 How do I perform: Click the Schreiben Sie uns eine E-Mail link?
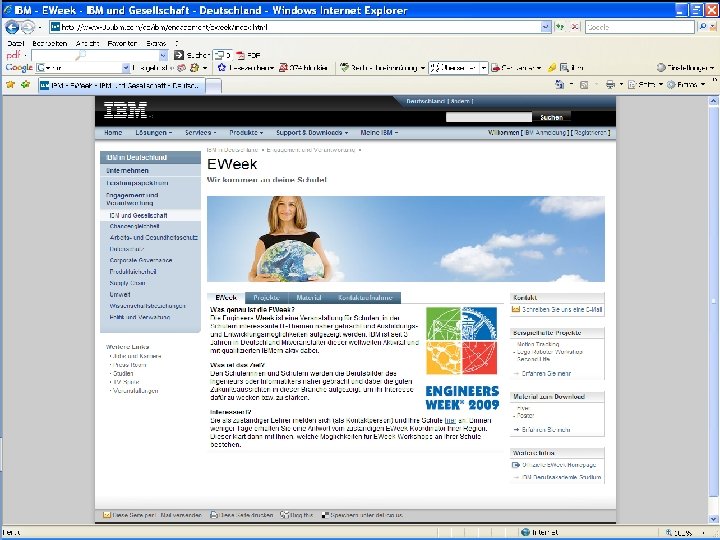(x=562, y=309)
